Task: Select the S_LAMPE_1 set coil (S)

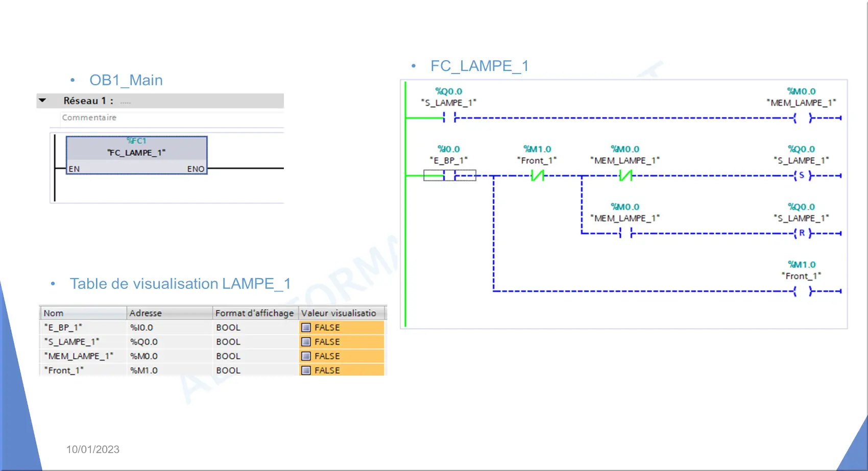Action: click(802, 176)
